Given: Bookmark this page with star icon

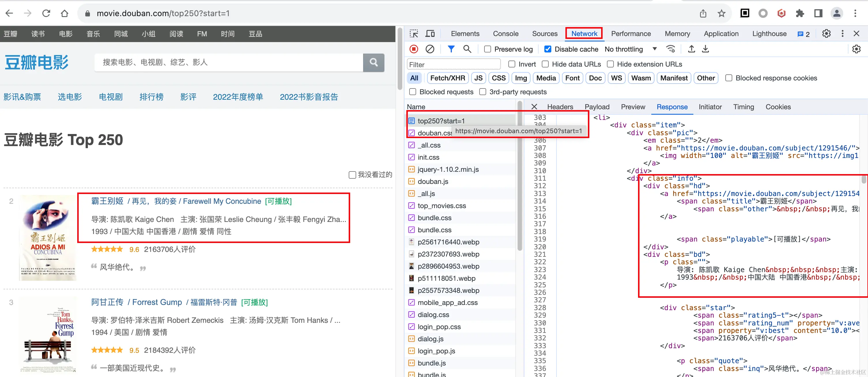Looking at the screenshot, I should [x=721, y=13].
